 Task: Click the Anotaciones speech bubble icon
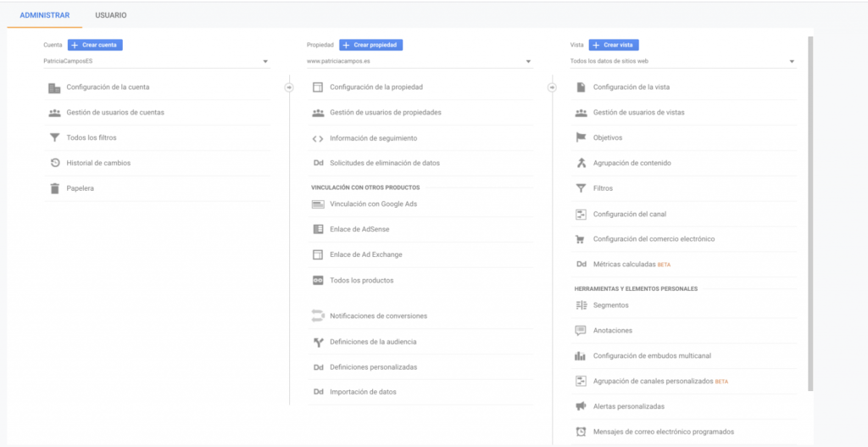581,331
